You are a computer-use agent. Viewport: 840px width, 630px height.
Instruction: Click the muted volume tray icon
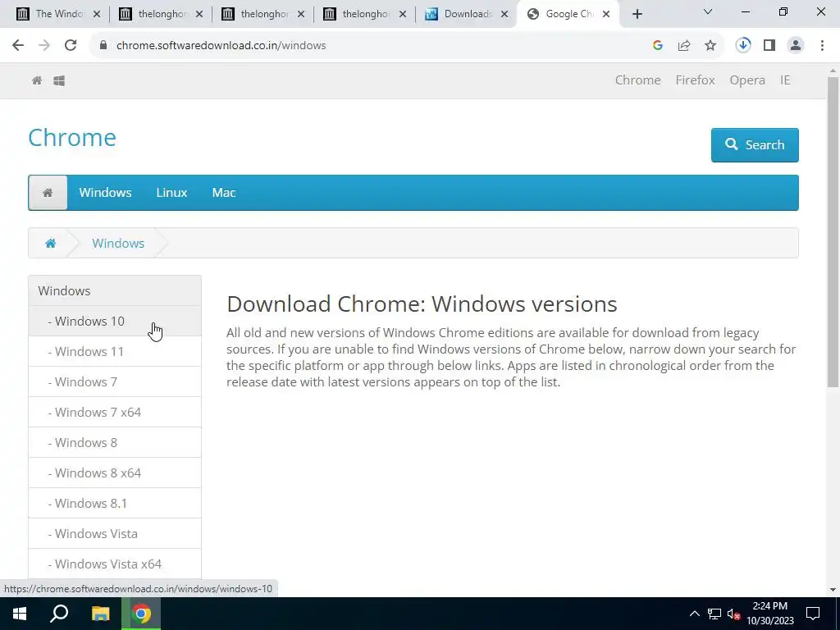click(x=733, y=614)
